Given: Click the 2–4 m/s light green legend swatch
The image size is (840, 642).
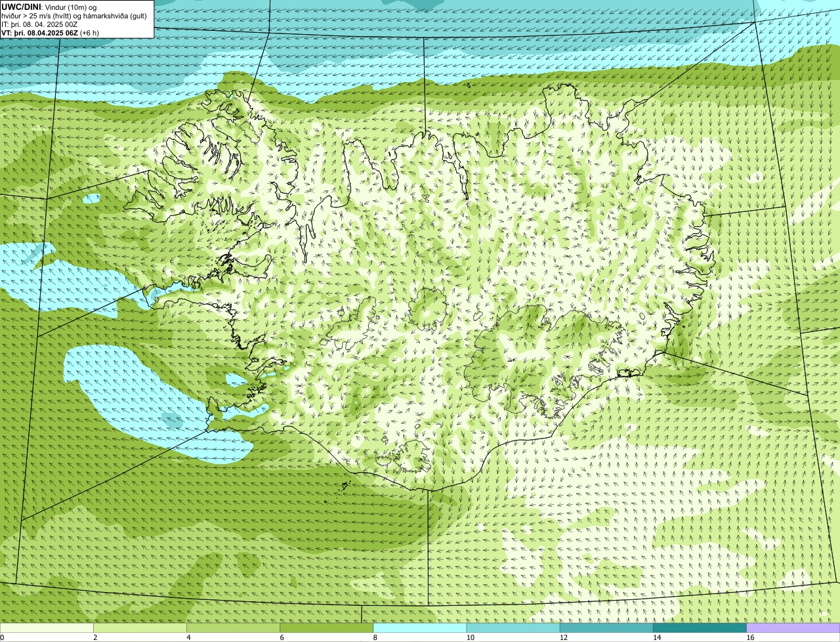Looking at the screenshot, I should 140,628.
